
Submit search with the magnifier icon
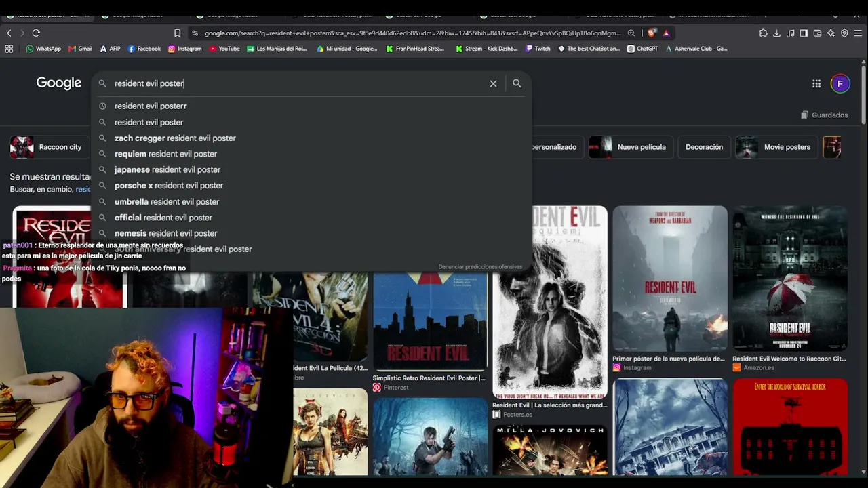click(x=517, y=83)
